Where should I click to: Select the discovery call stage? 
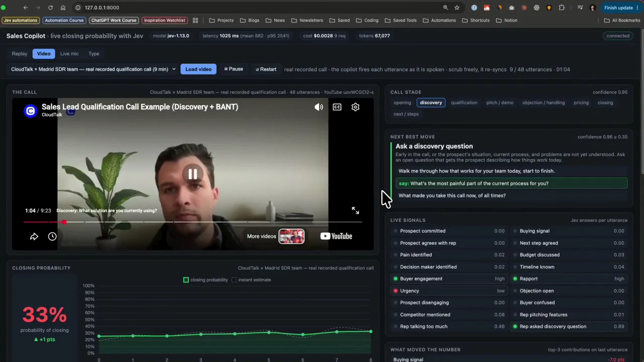[x=431, y=103]
